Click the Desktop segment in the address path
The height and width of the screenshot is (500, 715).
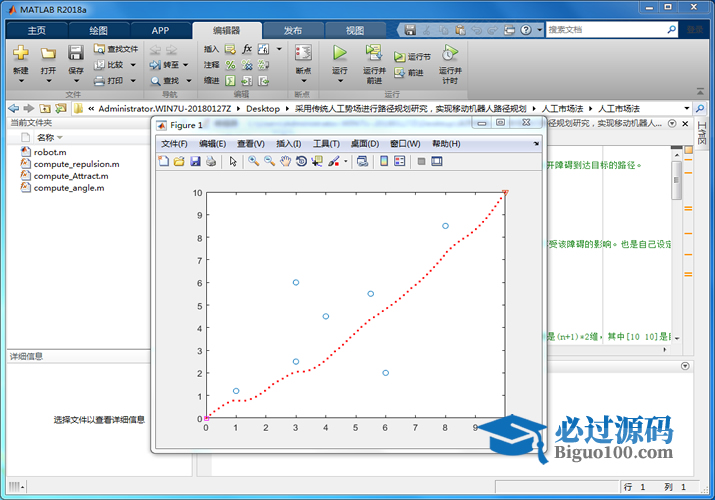(x=263, y=108)
